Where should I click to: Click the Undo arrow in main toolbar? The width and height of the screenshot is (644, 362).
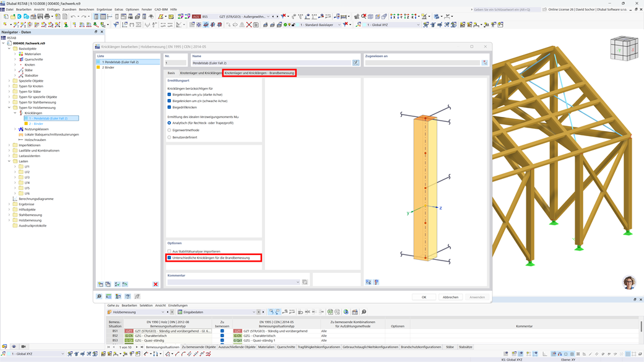tap(72, 17)
